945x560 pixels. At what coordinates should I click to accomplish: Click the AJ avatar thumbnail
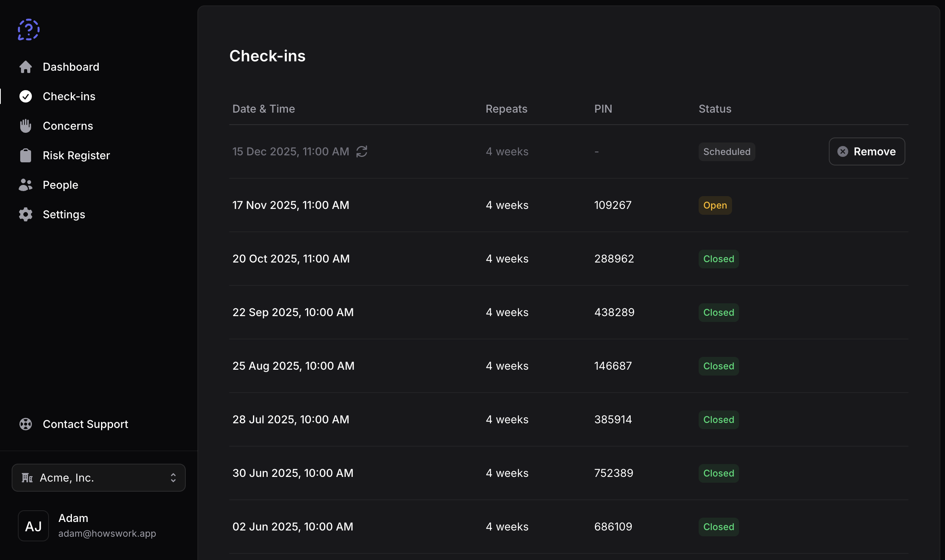[33, 526]
